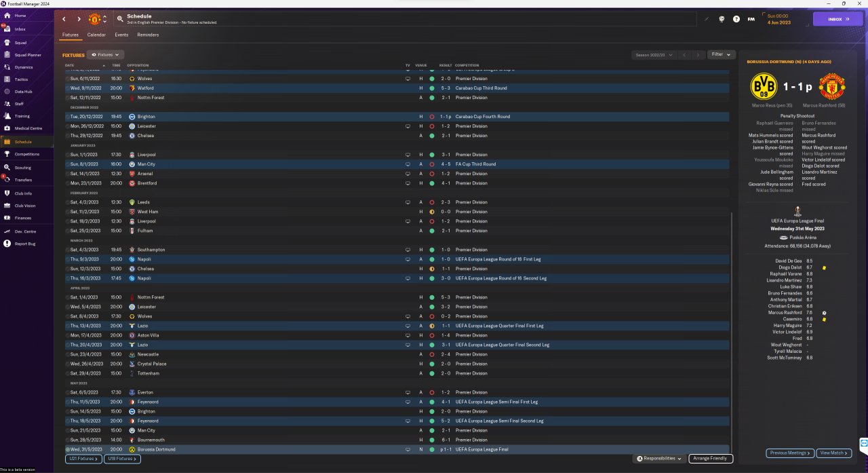Click the U21 Fixtures button
The width and height of the screenshot is (868, 473).
(84, 459)
